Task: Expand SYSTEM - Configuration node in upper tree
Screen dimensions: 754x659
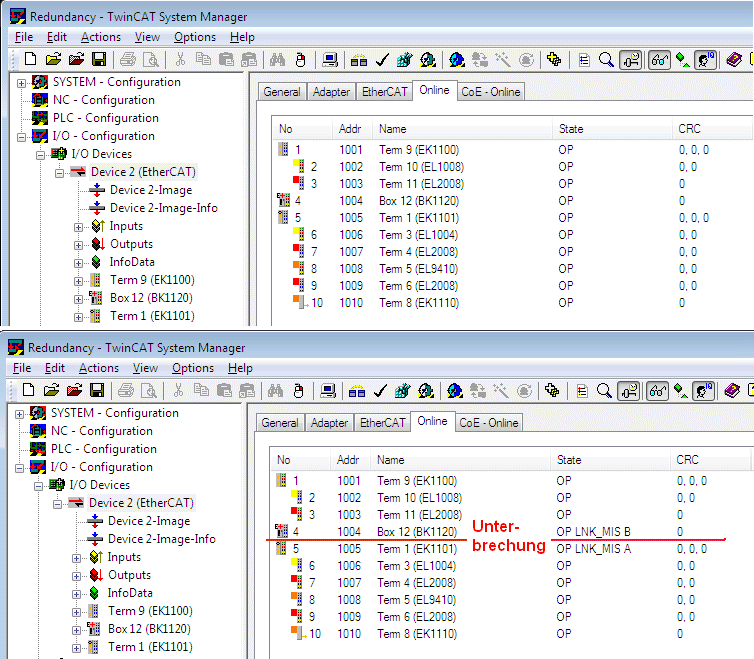Action: click(21, 82)
